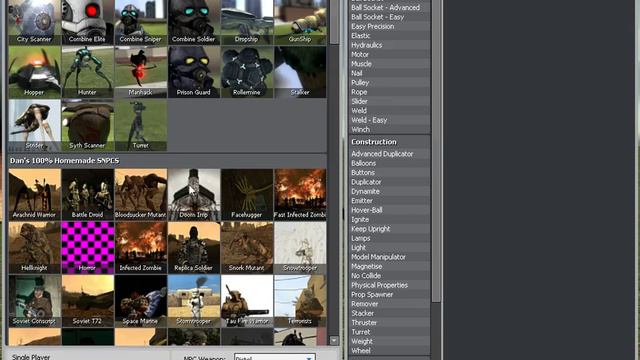Pick the Elastic constraint tool

click(x=390, y=36)
